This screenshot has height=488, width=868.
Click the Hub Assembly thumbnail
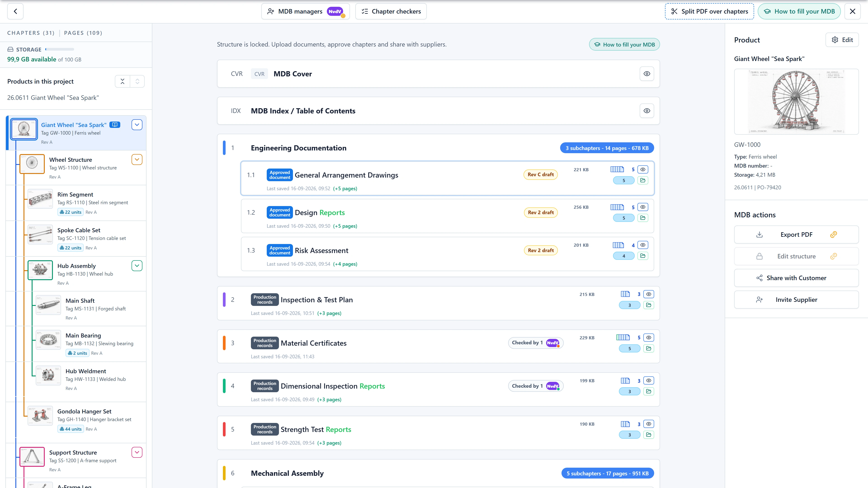coord(40,270)
